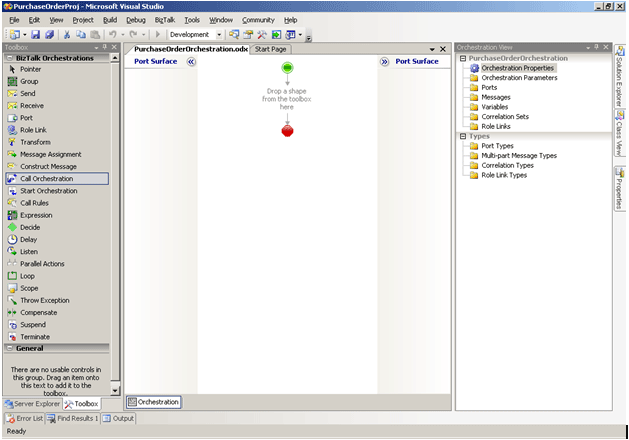The width and height of the screenshot is (629, 440).
Task: Open the Toolbox window position dropdown
Action: (x=96, y=47)
